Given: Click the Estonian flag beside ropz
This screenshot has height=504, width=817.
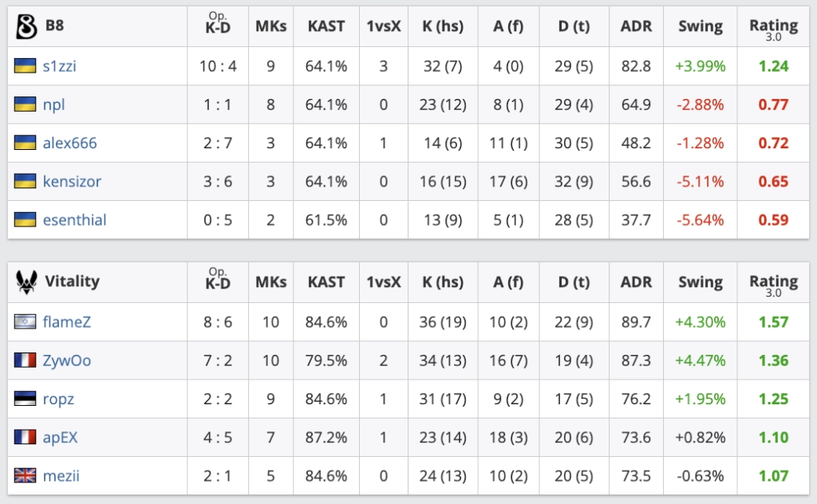Looking at the screenshot, I should pos(25,398).
